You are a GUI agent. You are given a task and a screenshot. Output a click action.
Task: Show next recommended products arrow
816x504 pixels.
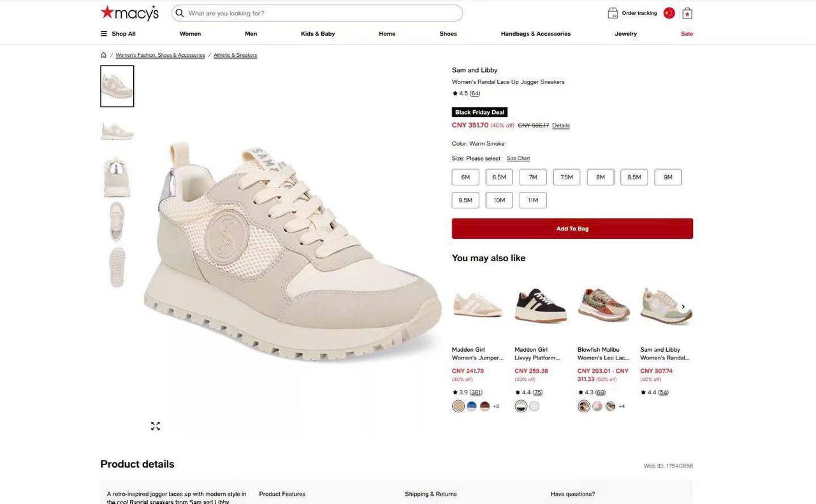683,306
